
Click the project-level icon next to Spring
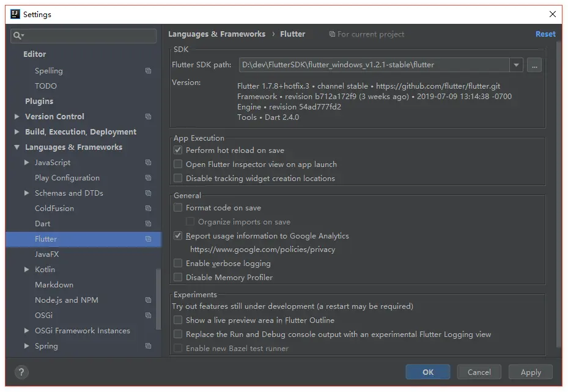pos(148,346)
